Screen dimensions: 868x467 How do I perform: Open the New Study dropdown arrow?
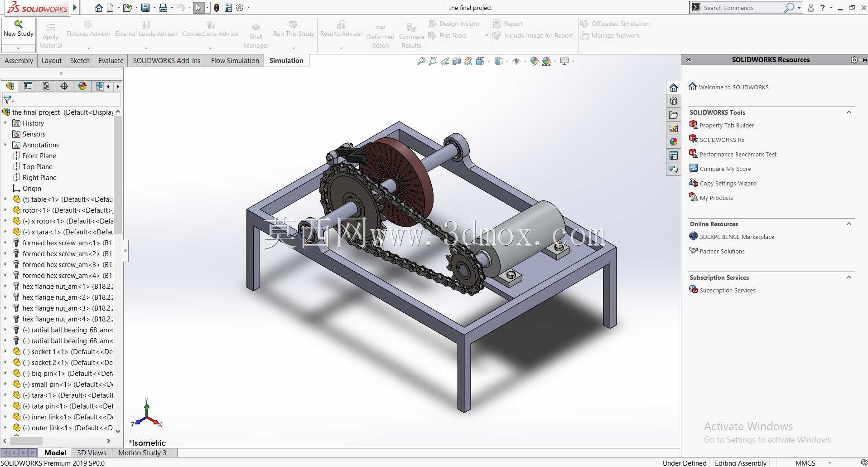tap(18, 48)
